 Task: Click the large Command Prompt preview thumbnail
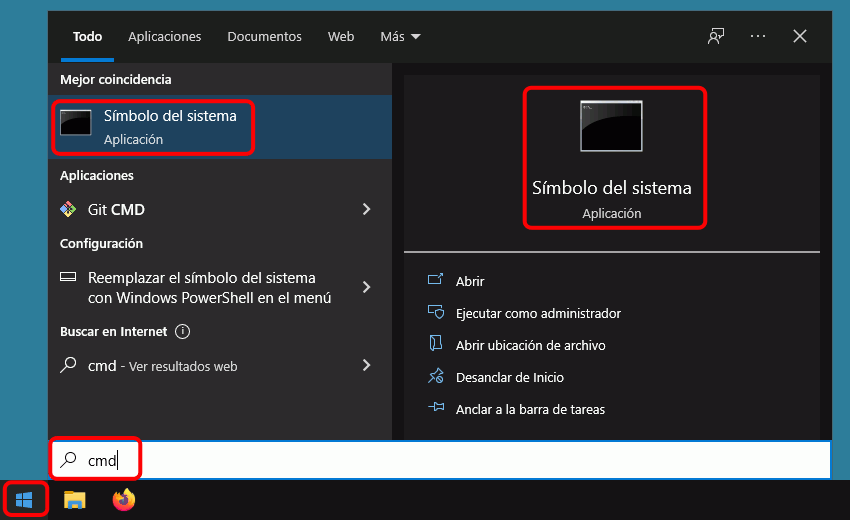pyautogui.click(x=611, y=126)
